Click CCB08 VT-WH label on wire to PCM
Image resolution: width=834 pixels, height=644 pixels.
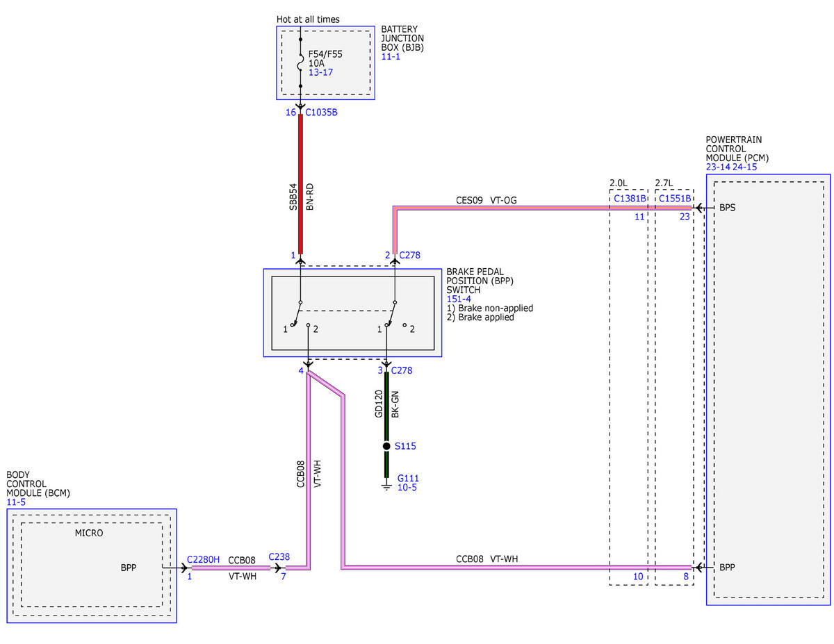point(486,558)
